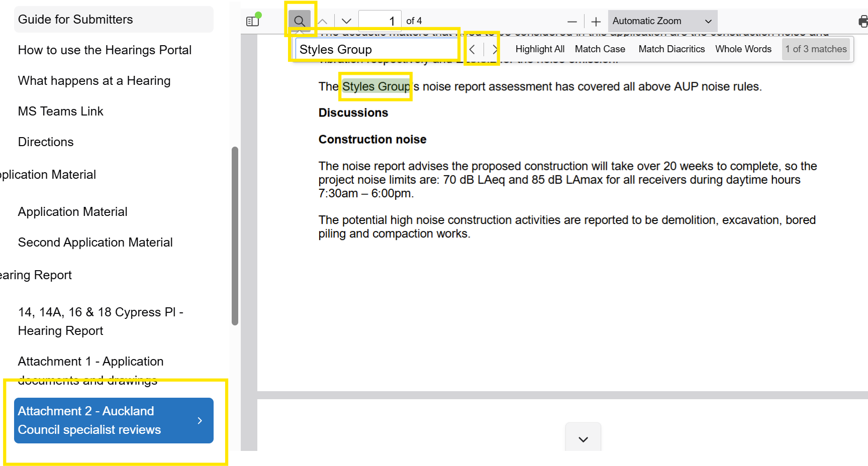Click the page number input field

click(x=379, y=21)
